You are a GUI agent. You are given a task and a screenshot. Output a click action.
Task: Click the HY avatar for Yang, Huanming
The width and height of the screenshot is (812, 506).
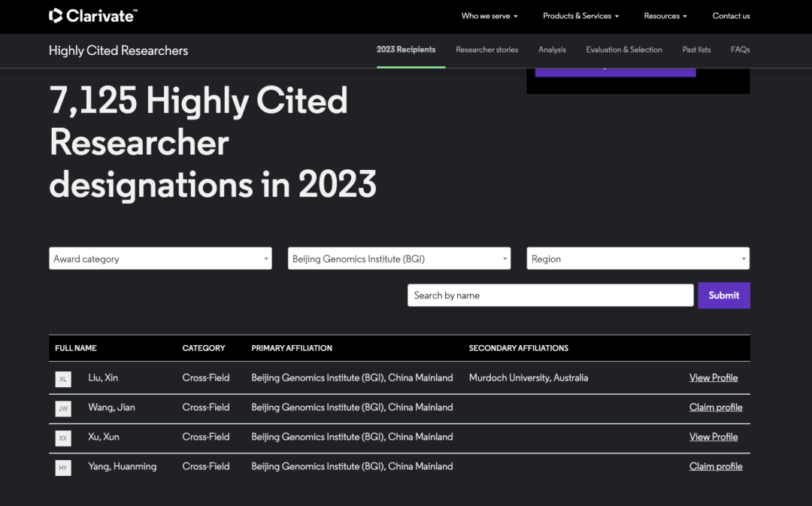pyautogui.click(x=63, y=468)
